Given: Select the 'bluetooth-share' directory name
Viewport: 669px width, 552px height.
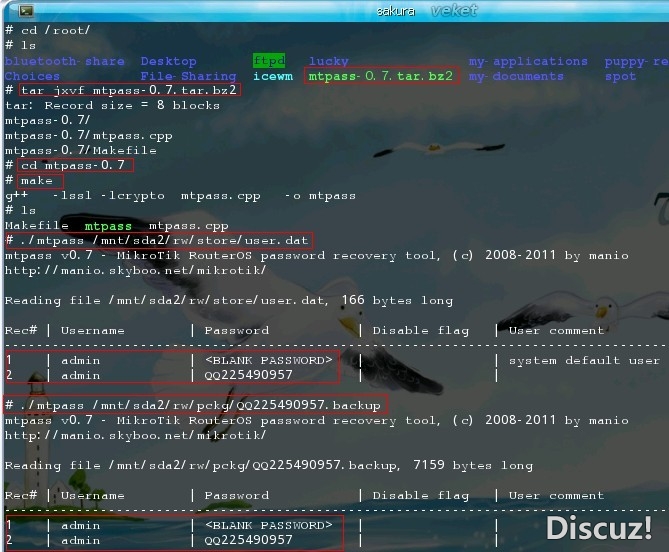Looking at the screenshot, I should pyautogui.click(x=65, y=61).
